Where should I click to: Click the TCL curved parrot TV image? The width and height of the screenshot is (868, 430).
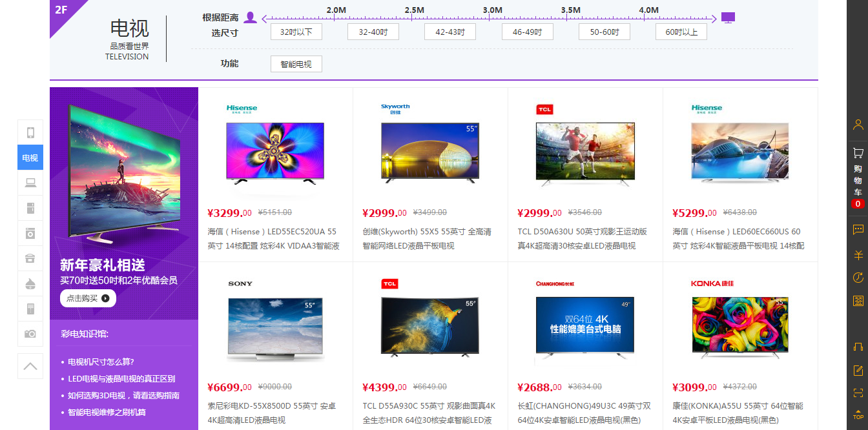[430, 326]
